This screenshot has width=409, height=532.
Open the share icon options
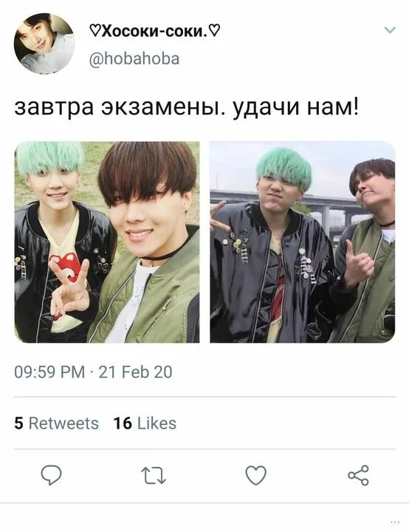pyautogui.click(x=359, y=475)
